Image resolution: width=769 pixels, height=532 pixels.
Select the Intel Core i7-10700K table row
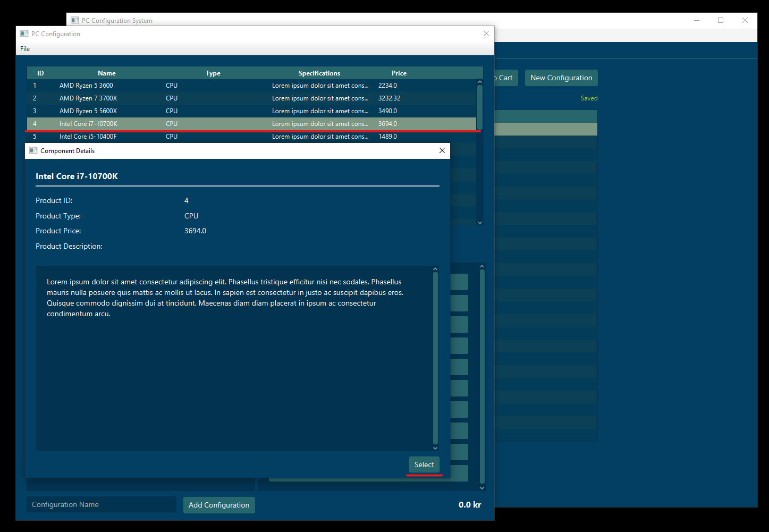(251, 124)
